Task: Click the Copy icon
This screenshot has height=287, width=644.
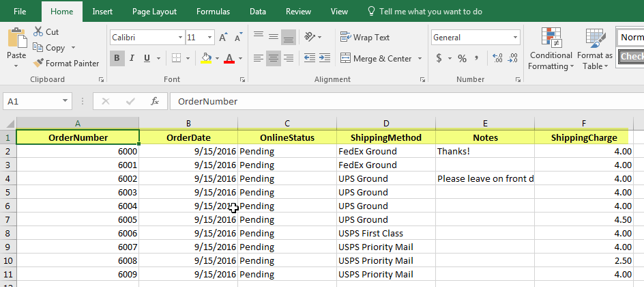Action: (x=38, y=48)
